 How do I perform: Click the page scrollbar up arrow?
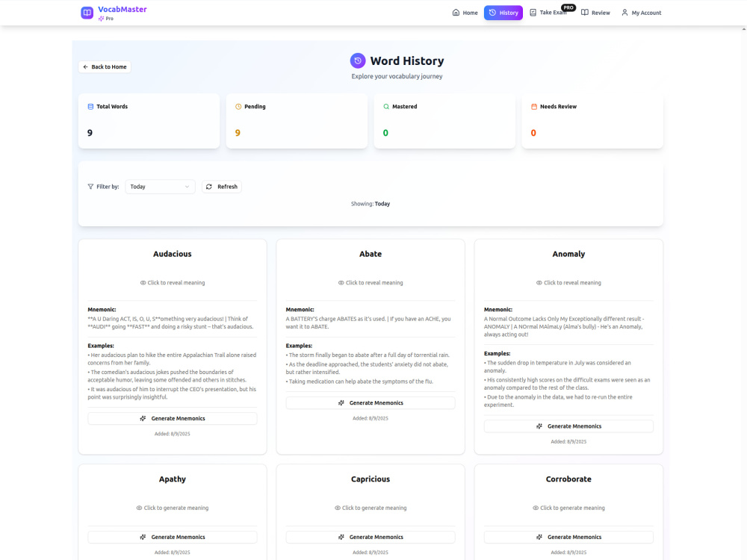click(x=744, y=29)
